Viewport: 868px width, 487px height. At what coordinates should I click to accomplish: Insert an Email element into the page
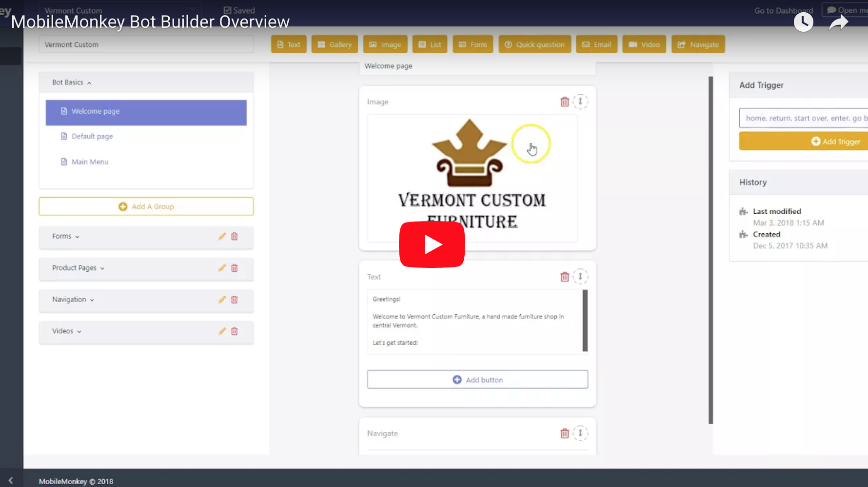pos(596,44)
